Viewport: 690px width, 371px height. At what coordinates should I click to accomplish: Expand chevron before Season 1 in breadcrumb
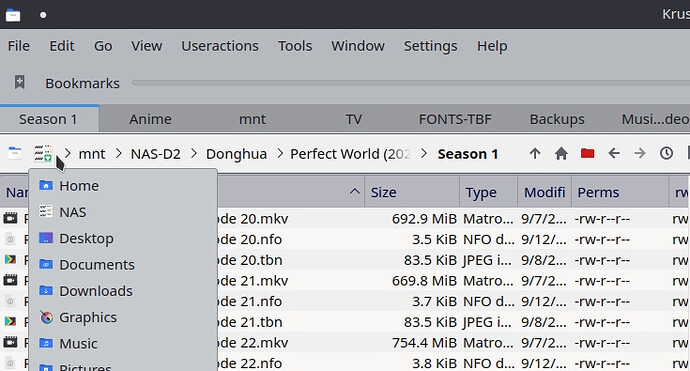(424, 154)
